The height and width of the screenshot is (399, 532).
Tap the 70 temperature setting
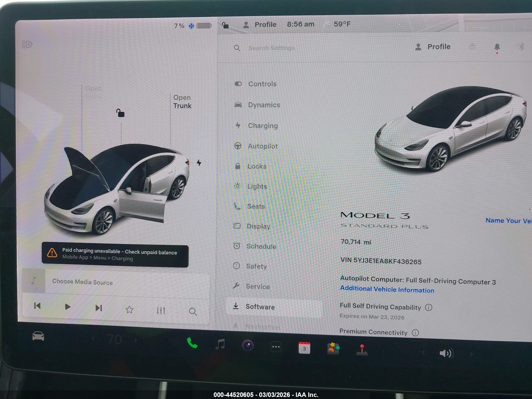pos(114,339)
